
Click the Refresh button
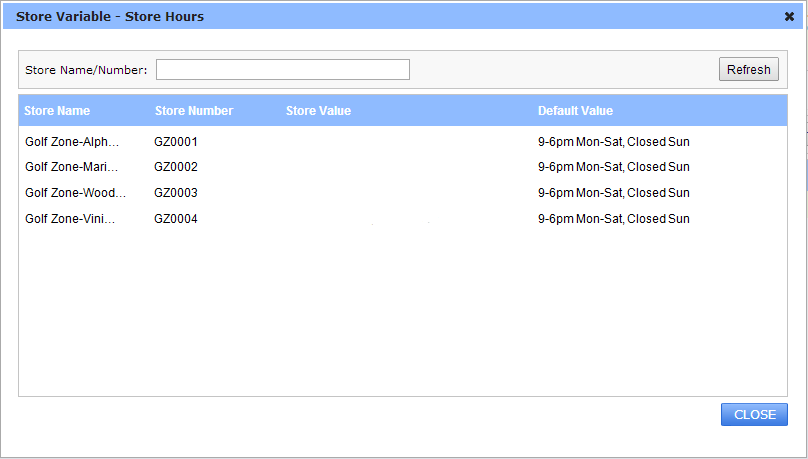pyautogui.click(x=749, y=70)
